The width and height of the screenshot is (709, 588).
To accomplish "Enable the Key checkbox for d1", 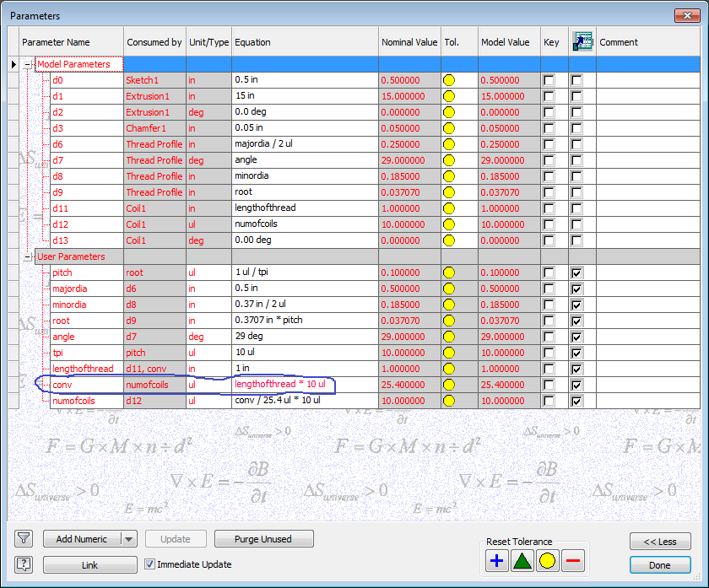I will coord(550,95).
